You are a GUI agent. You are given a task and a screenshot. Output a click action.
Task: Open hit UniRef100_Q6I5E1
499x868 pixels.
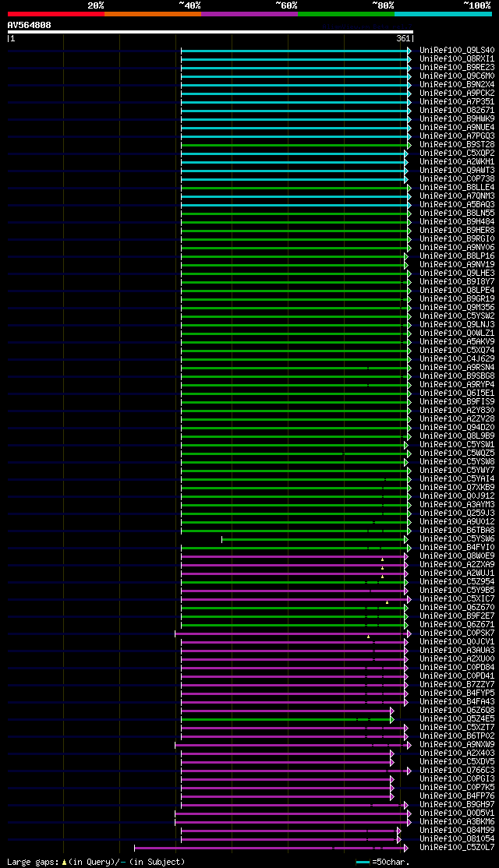(x=457, y=393)
